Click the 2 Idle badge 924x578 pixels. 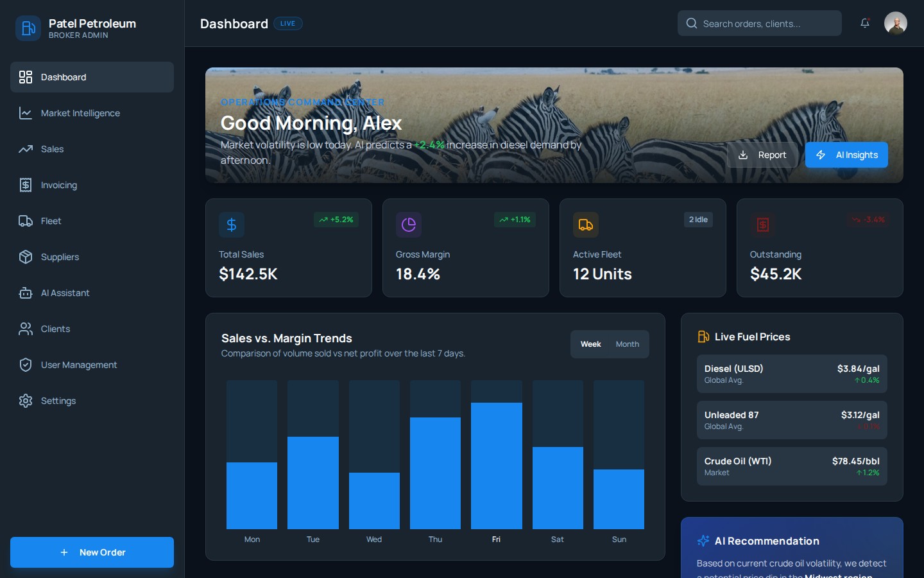point(698,220)
